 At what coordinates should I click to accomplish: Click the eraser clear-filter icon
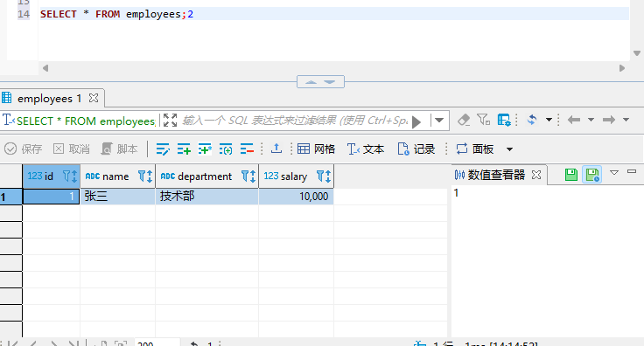click(464, 120)
